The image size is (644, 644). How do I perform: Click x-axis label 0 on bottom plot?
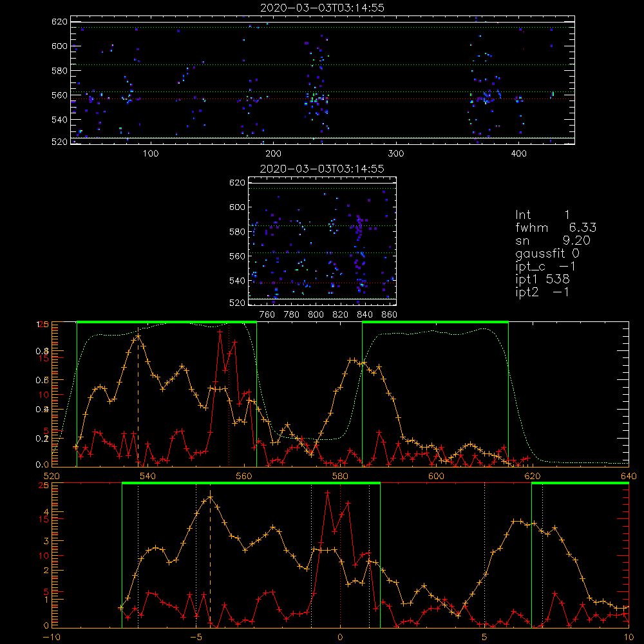pos(340,637)
